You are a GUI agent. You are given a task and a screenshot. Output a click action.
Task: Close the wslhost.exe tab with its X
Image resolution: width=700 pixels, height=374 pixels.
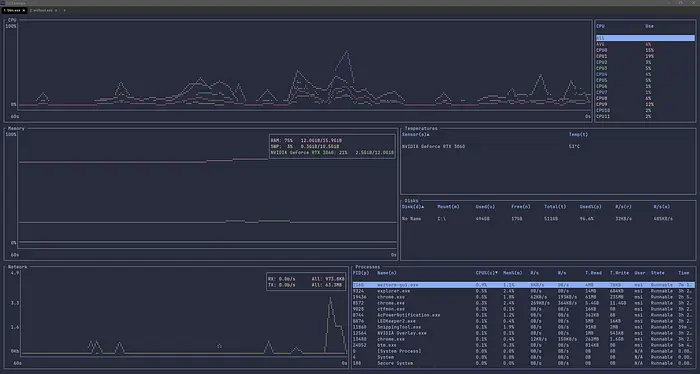[x=56, y=10]
